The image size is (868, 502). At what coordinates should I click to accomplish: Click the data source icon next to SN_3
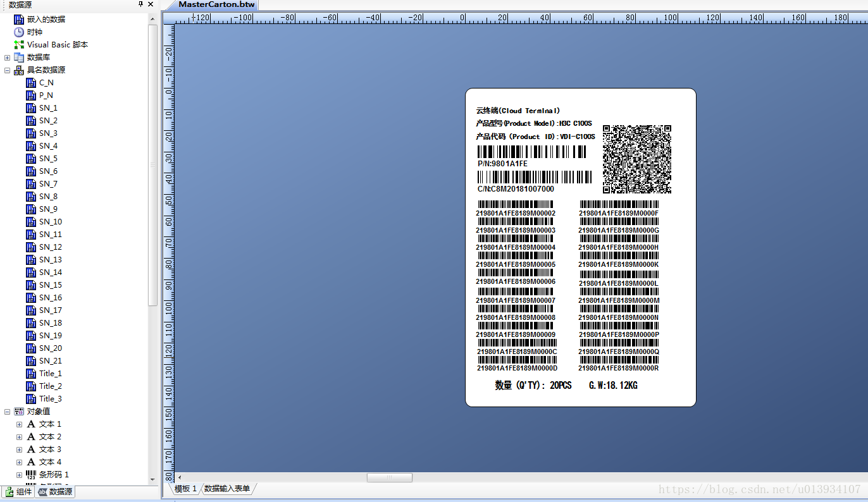click(31, 133)
